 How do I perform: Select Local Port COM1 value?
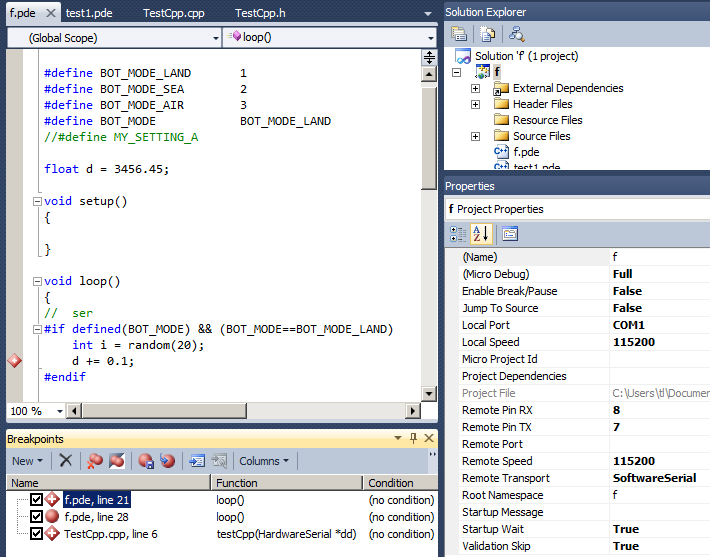click(628, 325)
